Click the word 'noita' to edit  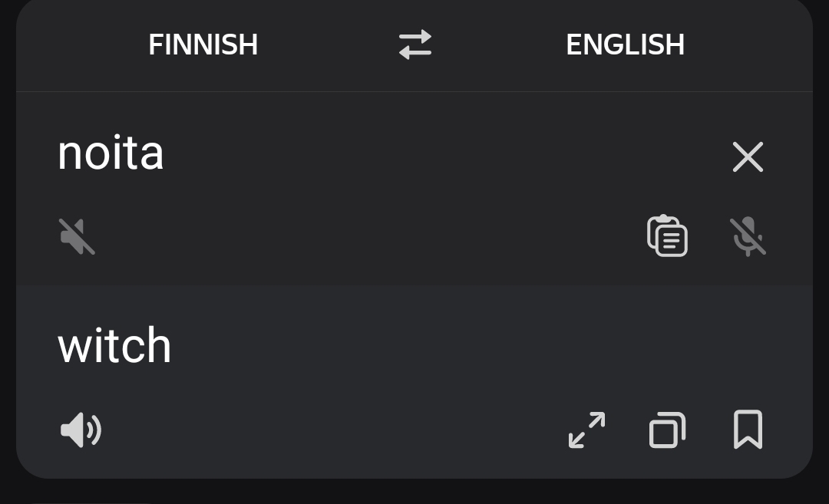(111, 153)
